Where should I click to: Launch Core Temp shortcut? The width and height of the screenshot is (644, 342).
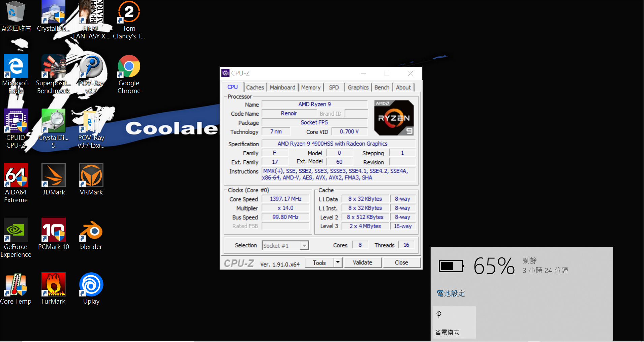coord(16,288)
